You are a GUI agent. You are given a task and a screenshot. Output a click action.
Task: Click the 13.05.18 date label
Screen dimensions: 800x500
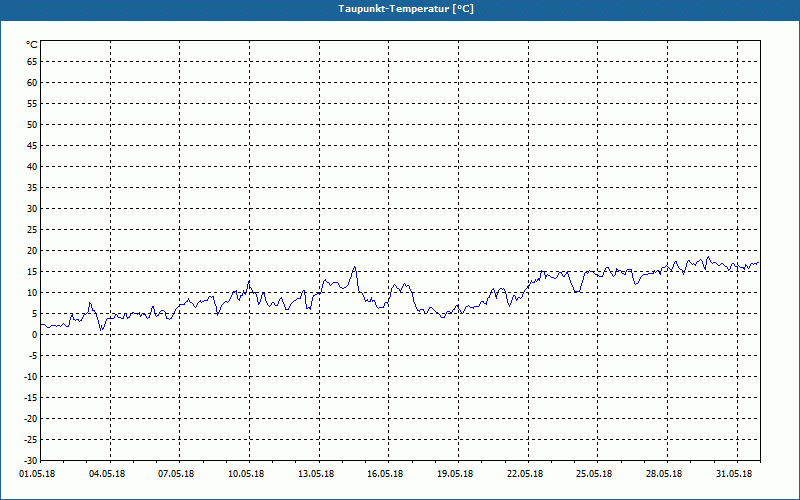(316, 474)
